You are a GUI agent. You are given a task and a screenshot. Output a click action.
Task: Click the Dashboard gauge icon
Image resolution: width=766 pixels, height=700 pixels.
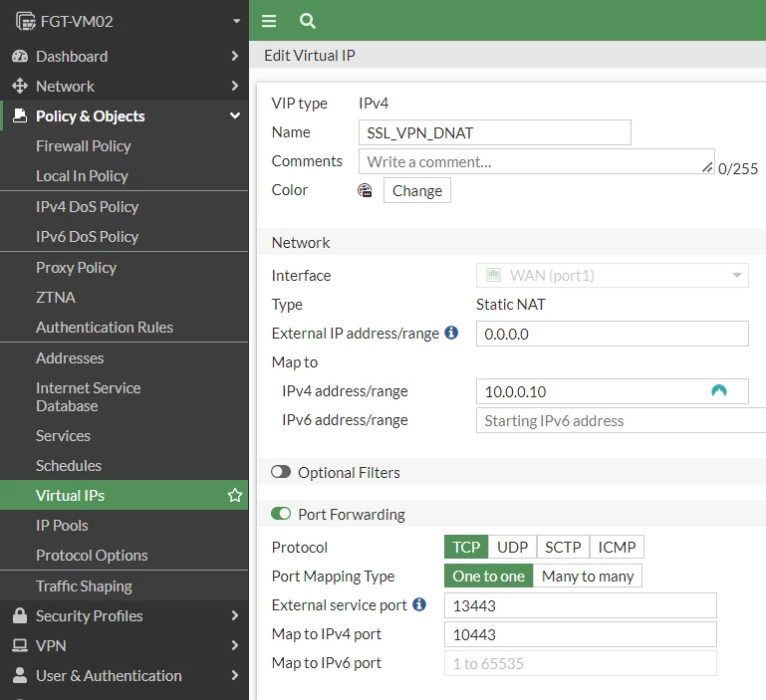[x=20, y=56]
